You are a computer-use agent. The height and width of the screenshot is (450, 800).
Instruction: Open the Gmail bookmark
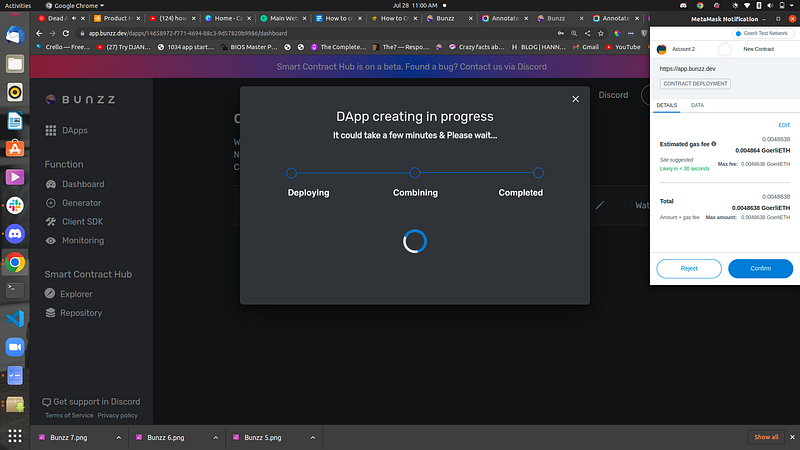pos(586,47)
